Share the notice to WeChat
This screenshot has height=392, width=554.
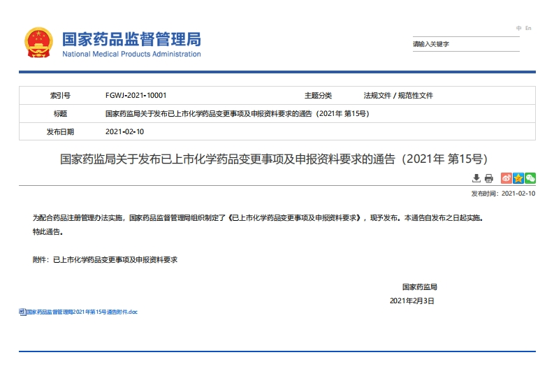(x=530, y=178)
